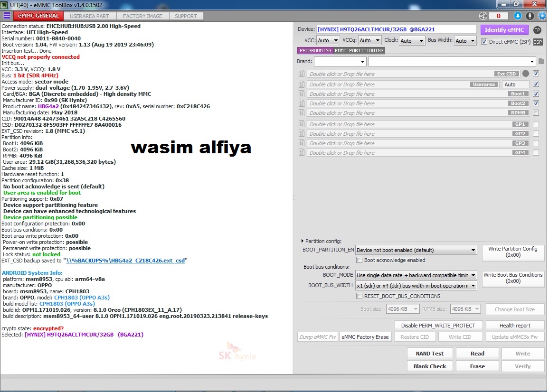The width and height of the screenshot is (549, 392).
Task: Click the USB connector icon
Action: click(x=530, y=16)
